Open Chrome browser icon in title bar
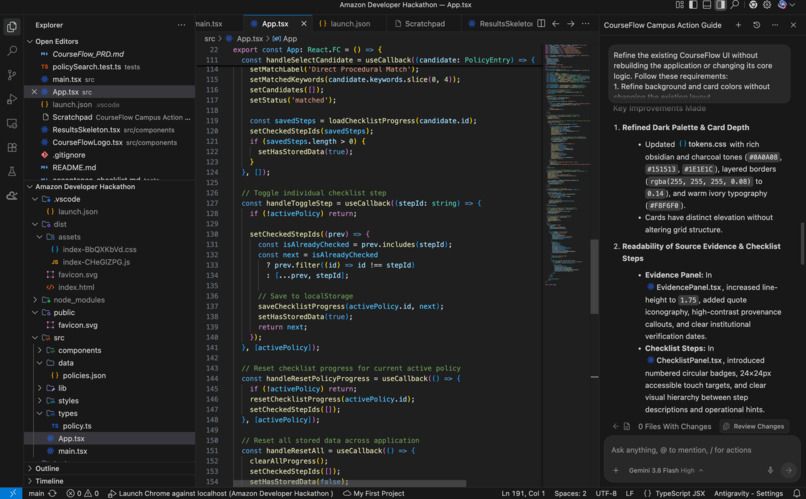Screen dimensions: 806x499 point(753,5)
